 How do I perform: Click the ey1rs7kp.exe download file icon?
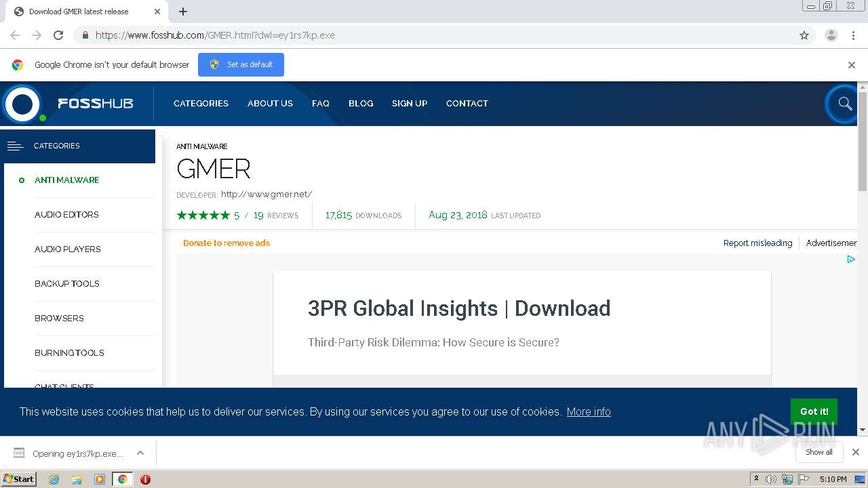19,453
